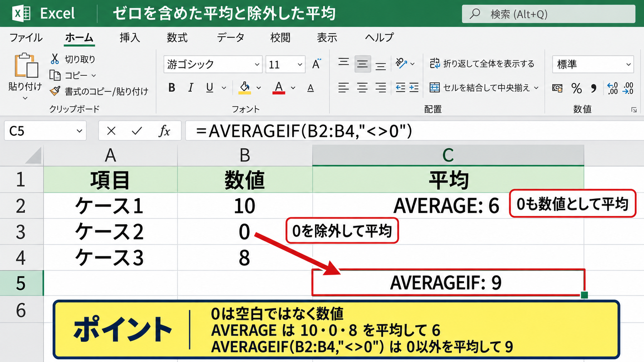
Task: Align text left in the ribbon
Action: click(x=344, y=88)
